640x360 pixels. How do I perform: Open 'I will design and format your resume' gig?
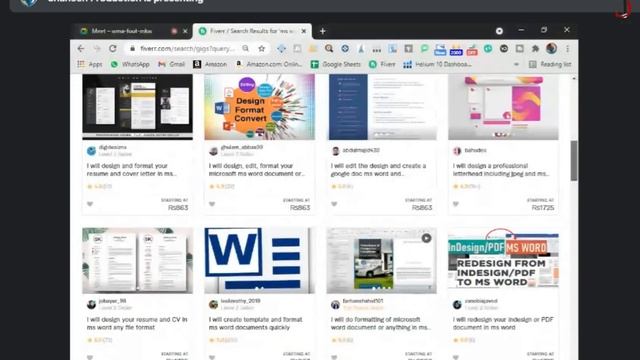tap(131, 169)
